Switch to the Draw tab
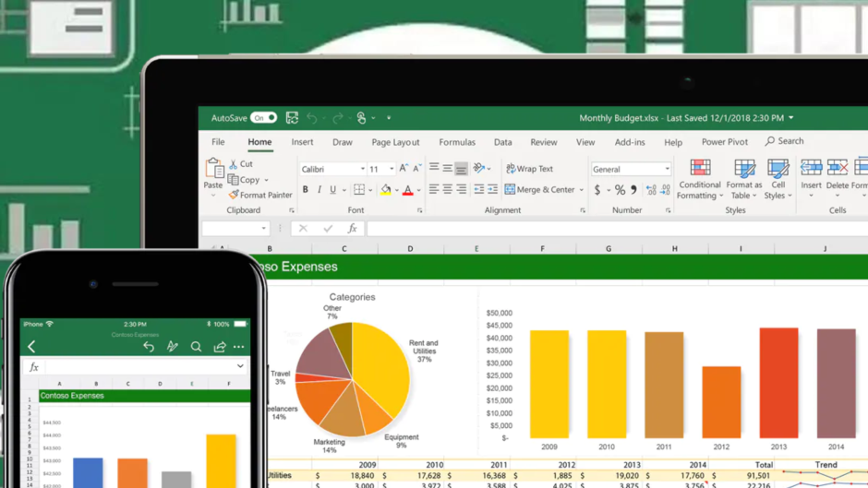This screenshot has height=488, width=868. (x=342, y=142)
